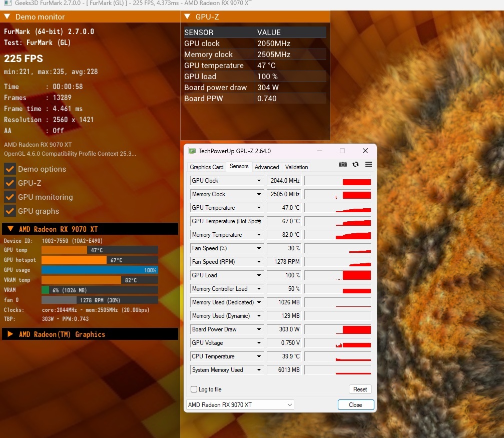
Task: Click the Close button in GPU-Z
Action: tap(355, 404)
